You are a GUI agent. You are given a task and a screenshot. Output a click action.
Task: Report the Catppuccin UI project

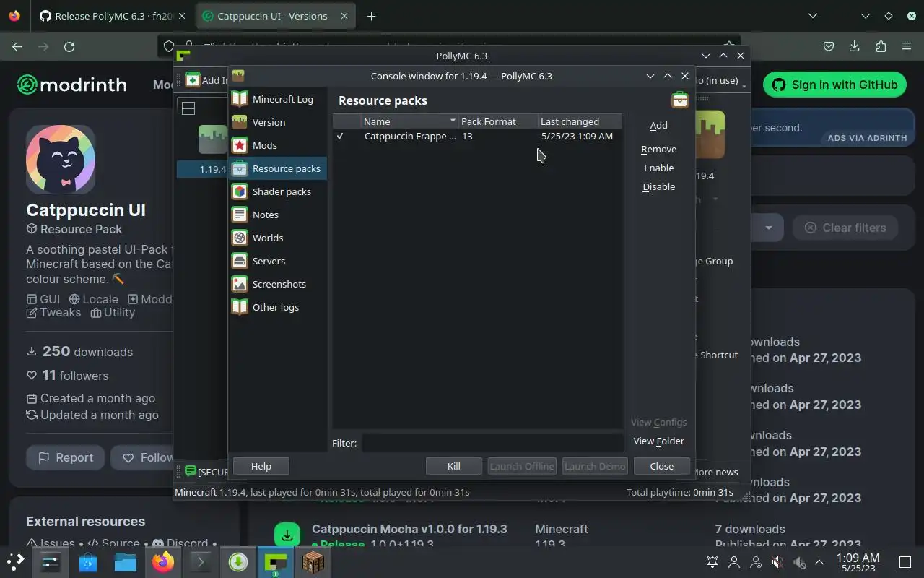65,457
